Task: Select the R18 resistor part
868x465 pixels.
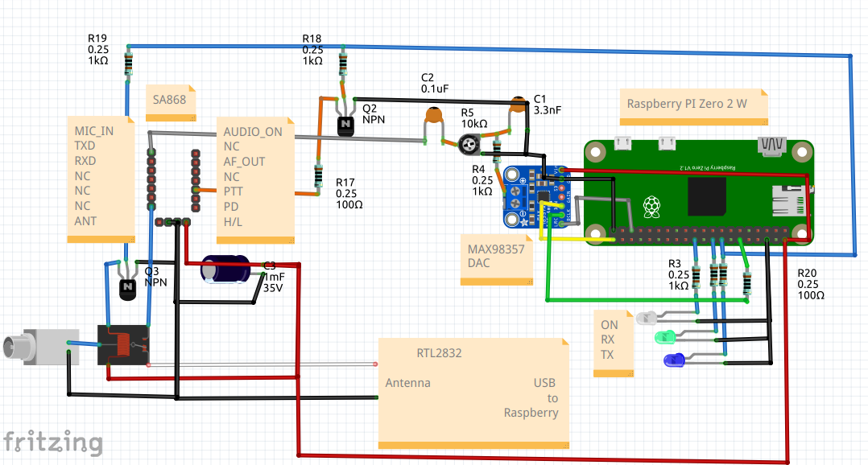Action: coord(345,64)
